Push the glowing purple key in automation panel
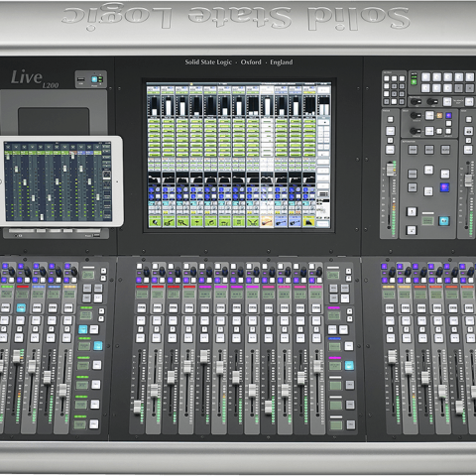 (445, 187)
